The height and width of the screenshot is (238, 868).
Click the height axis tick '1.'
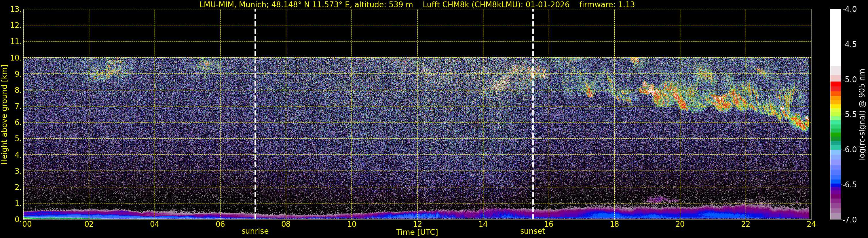coord(18,204)
